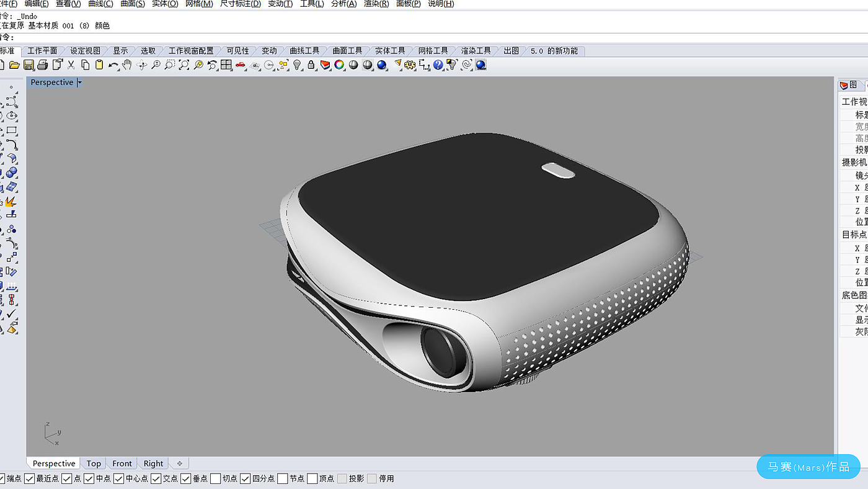Click the Print icon in toolbar

(x=43, y=65)
